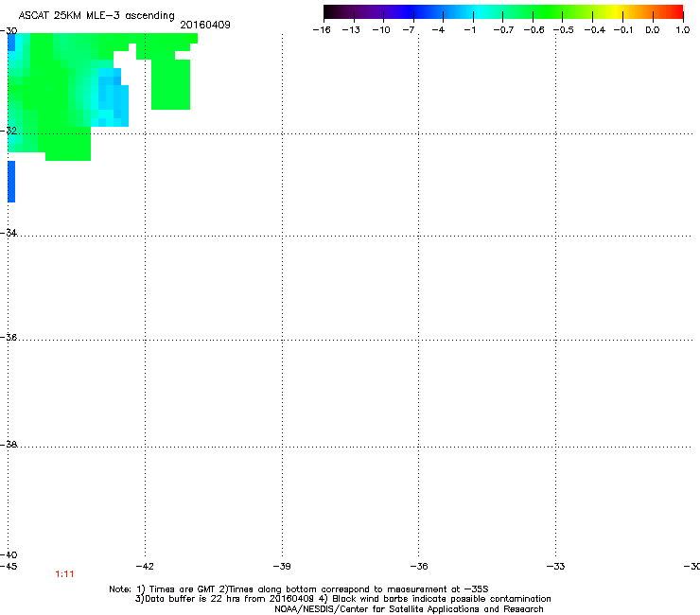
Task: Click the color bar label -4
Action: click(x=438, y=30)
